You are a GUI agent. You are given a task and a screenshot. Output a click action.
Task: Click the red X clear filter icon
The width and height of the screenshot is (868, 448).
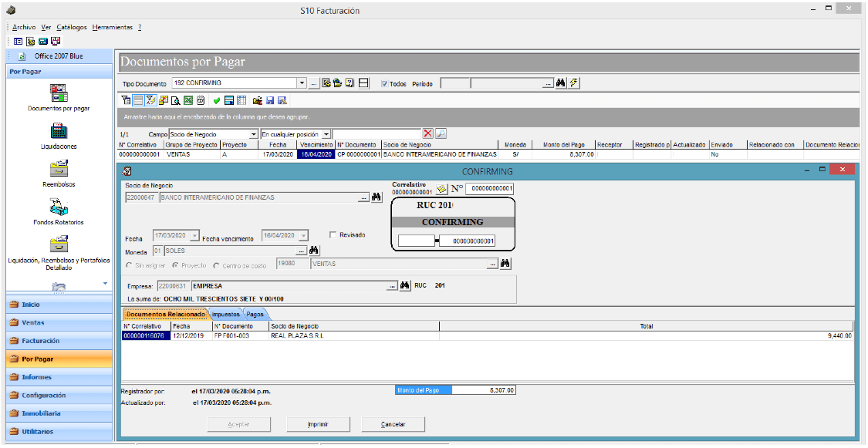[428, 134]
